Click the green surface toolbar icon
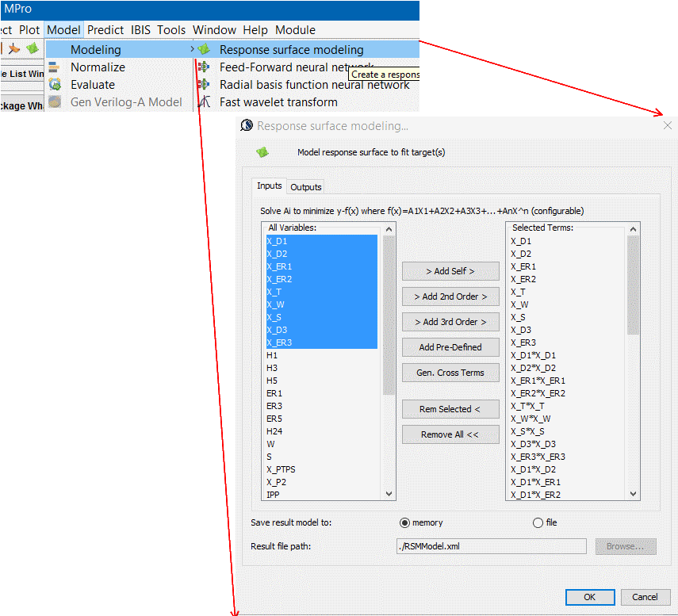The image size is (678, 616). (x=33, y=49)
